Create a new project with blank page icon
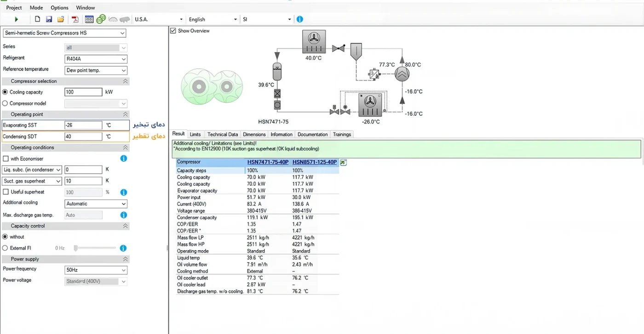This screenshot has width=644, height=334. tap(38, 19)
